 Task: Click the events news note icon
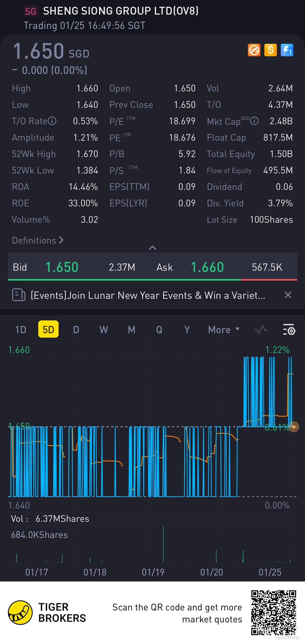pyautogui.click(x=19, y=295)
